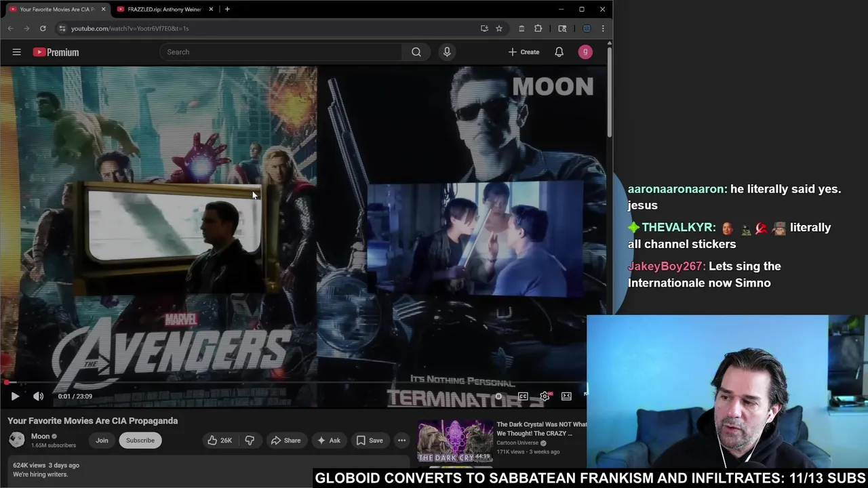Select chat username JakeyBoy267
The image size is (868, 488).
tap(666, 266)
